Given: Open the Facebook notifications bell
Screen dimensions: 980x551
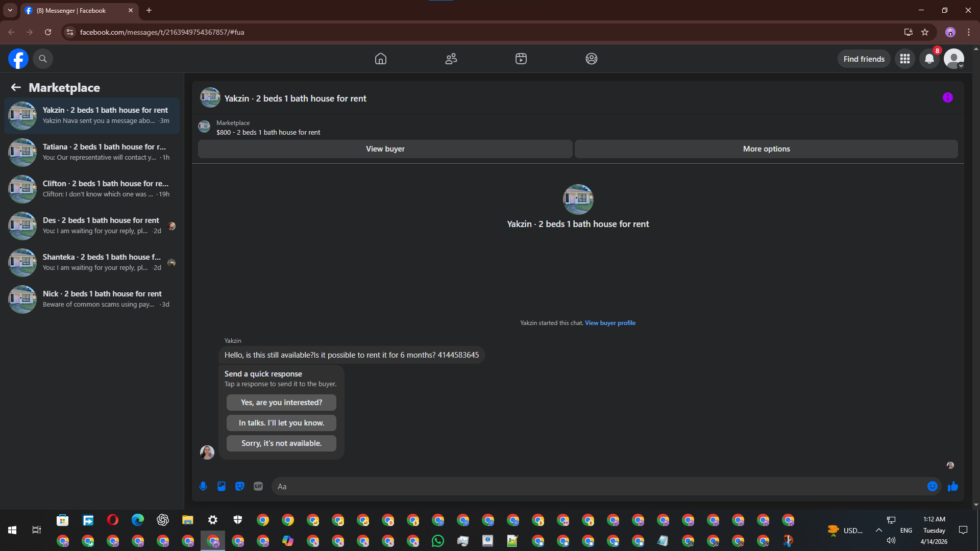Looking at the screenshot, I should [x=929, y=59].
